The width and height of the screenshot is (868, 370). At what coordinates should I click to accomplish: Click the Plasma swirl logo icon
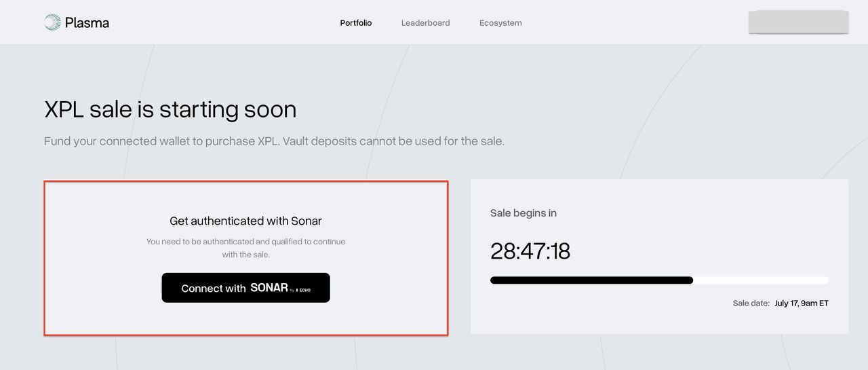[x=52, y=22]
